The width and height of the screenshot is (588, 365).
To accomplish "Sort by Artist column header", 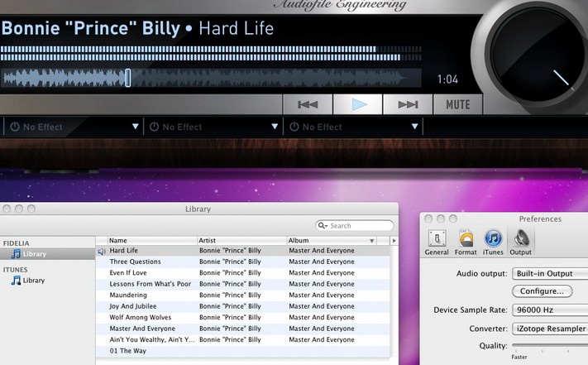I will pos(242,241).
